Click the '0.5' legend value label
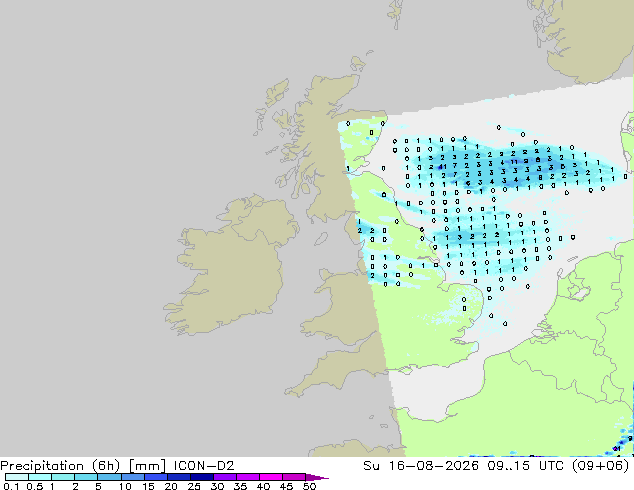Viewport: 634px width, 490px height. 35,486
